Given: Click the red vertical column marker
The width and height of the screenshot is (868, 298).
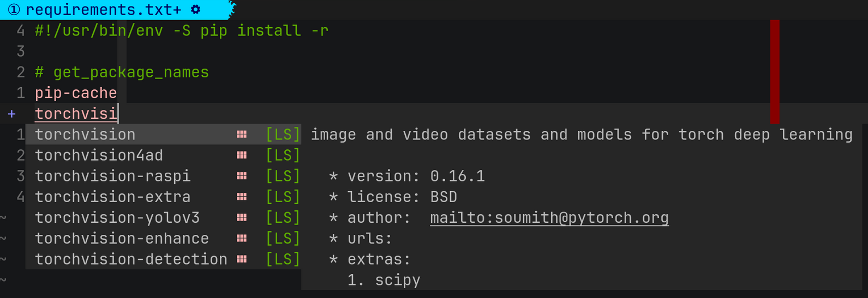Looking at the screenshot, I should pos(775,71).
